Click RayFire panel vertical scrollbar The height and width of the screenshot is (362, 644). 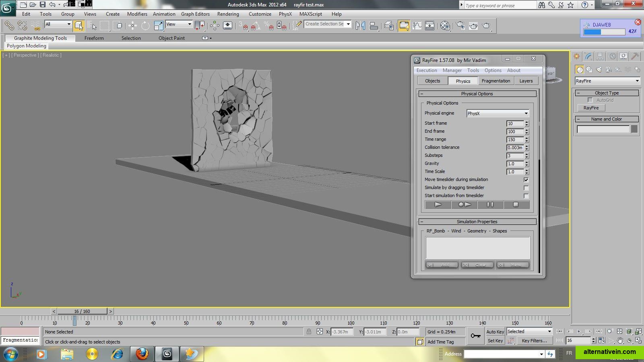coord(539,181)
